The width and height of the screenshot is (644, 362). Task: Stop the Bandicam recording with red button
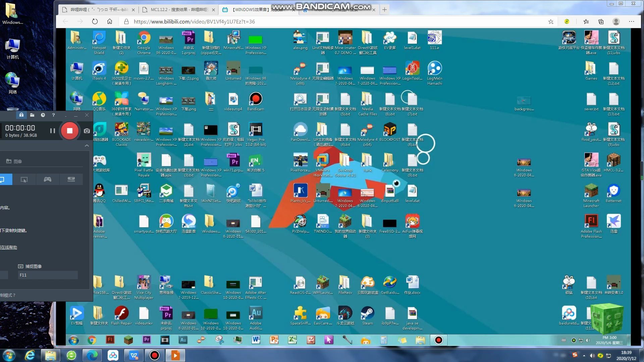69,131
